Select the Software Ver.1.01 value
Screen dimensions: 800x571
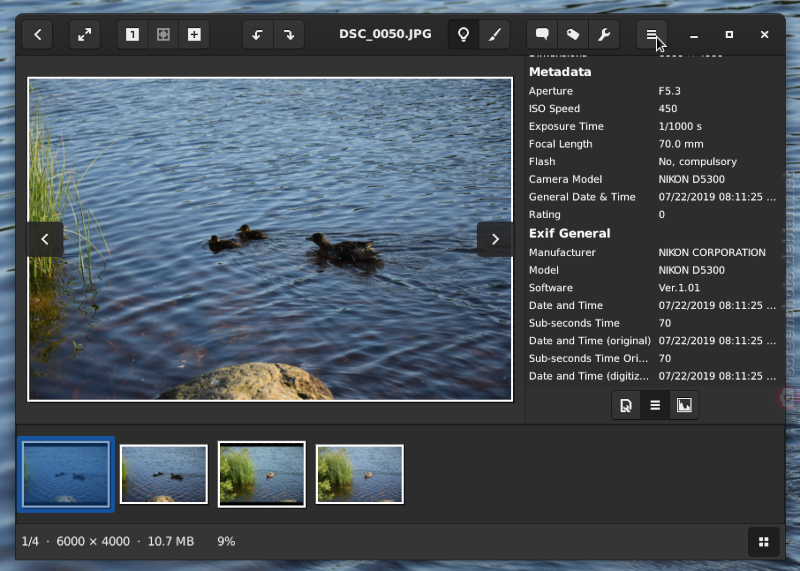(679, 288)
